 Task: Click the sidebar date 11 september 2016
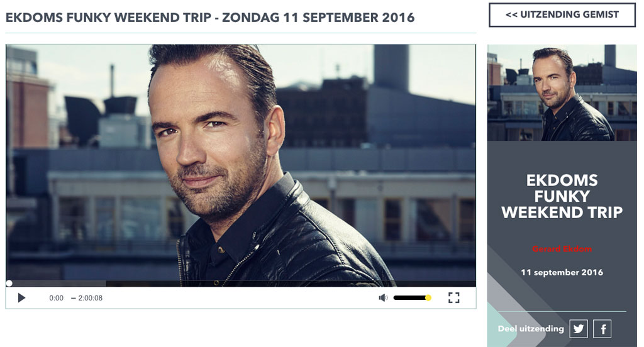click(562, 272)
